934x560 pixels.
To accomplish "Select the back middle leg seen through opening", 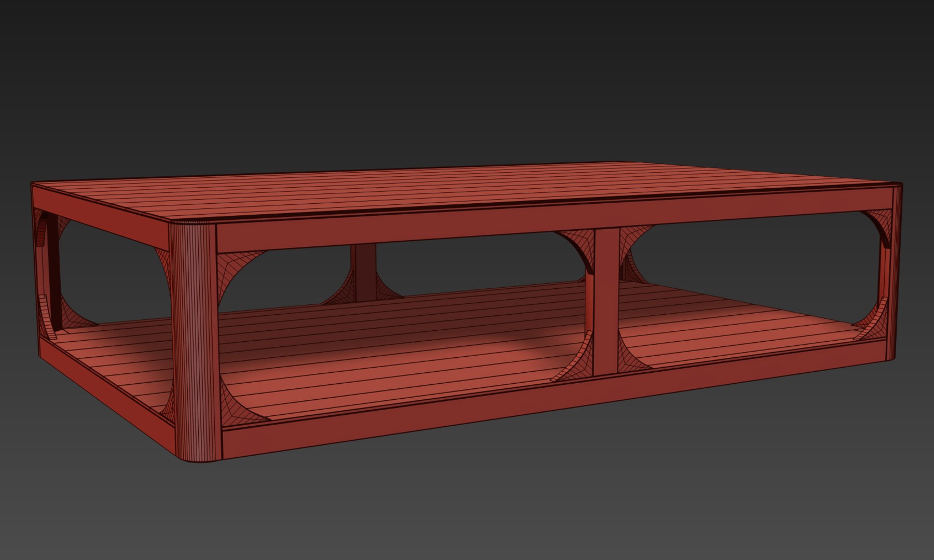I will click(x=364, y=272).
